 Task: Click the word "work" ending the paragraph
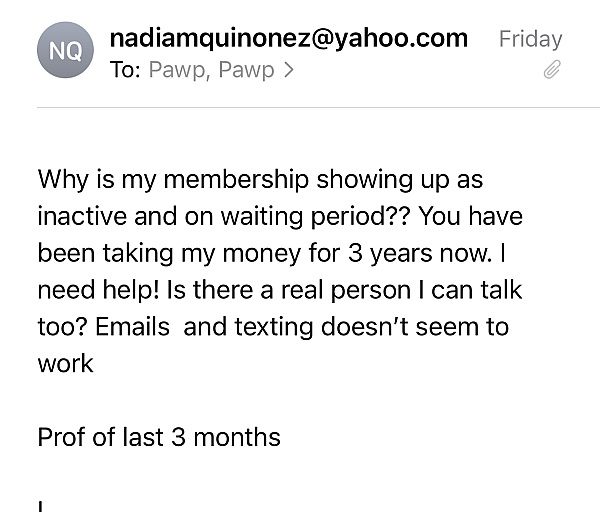tap(65, 364)
